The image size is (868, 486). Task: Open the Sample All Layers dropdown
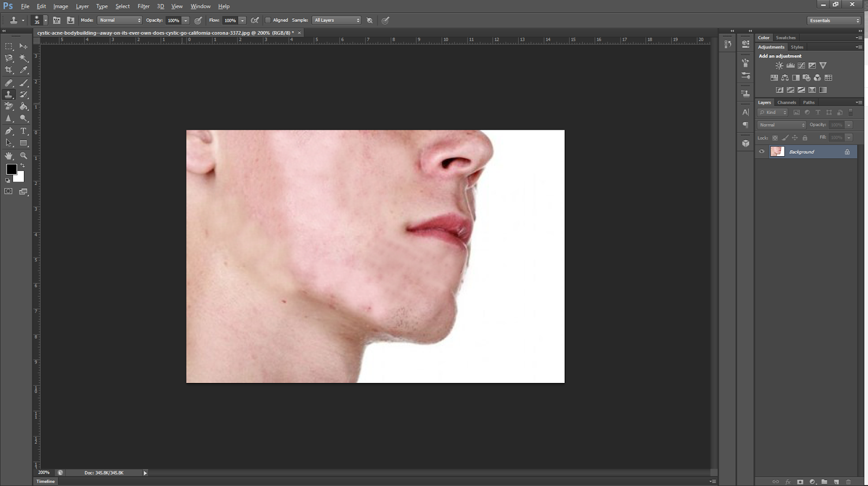click(336, 20)
